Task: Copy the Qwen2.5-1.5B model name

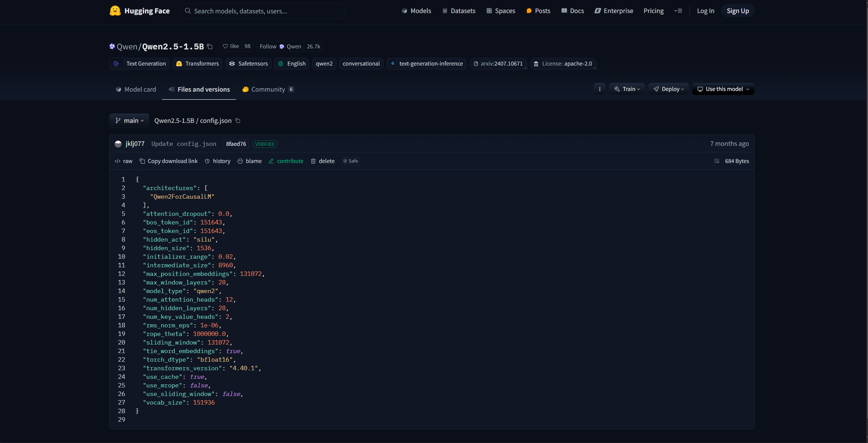Action: pyautogui.click(x=210, y=46)
